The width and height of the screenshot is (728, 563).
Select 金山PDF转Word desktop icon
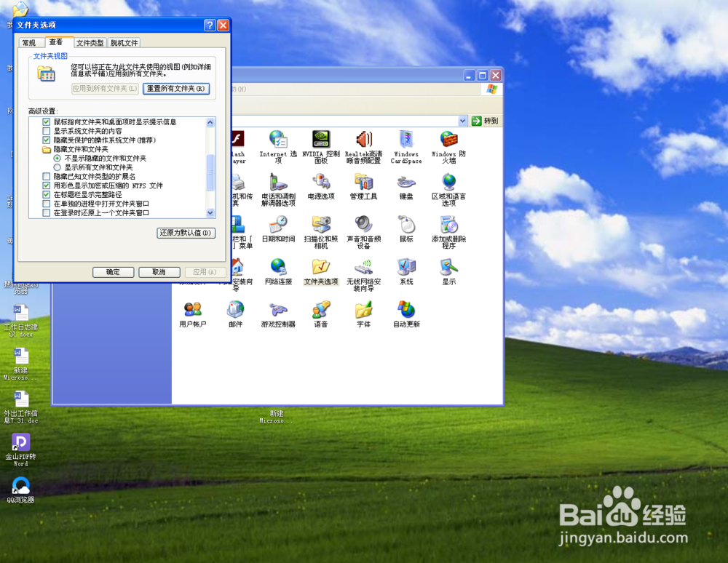pyautogui.click(x=20, y=450)
